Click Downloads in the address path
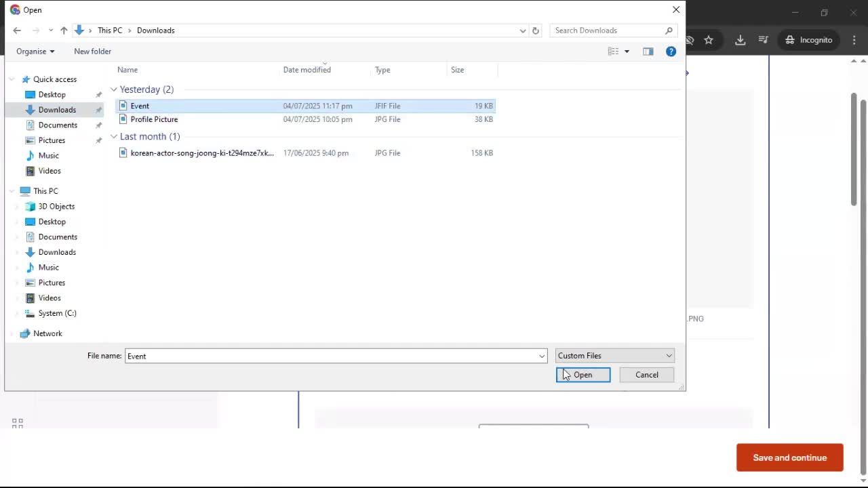 (156, 30)
